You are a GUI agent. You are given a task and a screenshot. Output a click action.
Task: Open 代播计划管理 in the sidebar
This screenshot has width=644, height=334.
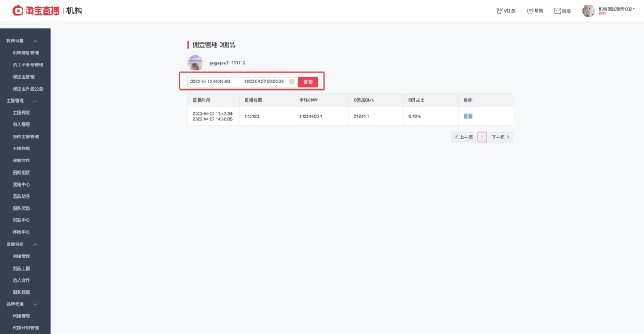tap(26, 328)
